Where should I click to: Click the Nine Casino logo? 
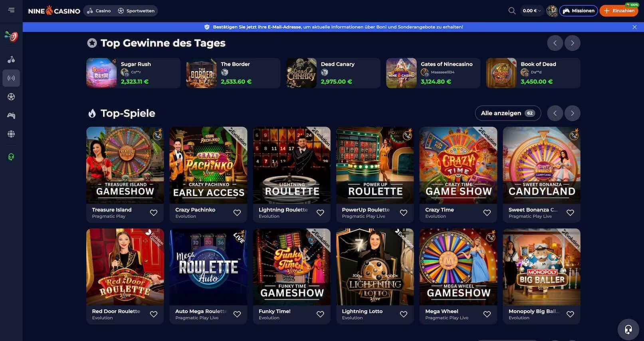tap(54, 11)
